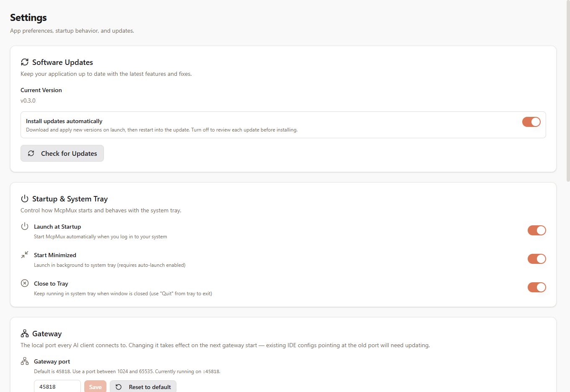Viewport: 570px width, 392px height.
Task: Save the gateway port value
Action: pyautogui.click(x=95, y=387)
